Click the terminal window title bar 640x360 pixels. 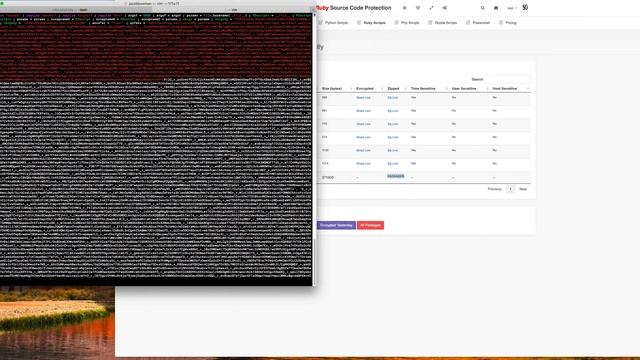coord(157,3)
